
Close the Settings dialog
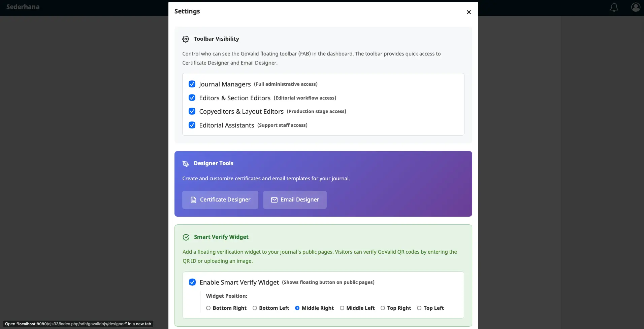469,12
